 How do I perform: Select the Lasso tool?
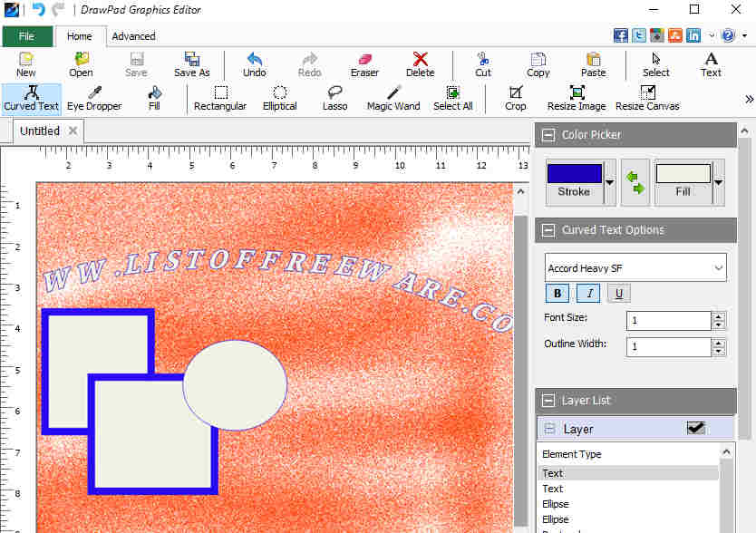(x=335, y=99)
